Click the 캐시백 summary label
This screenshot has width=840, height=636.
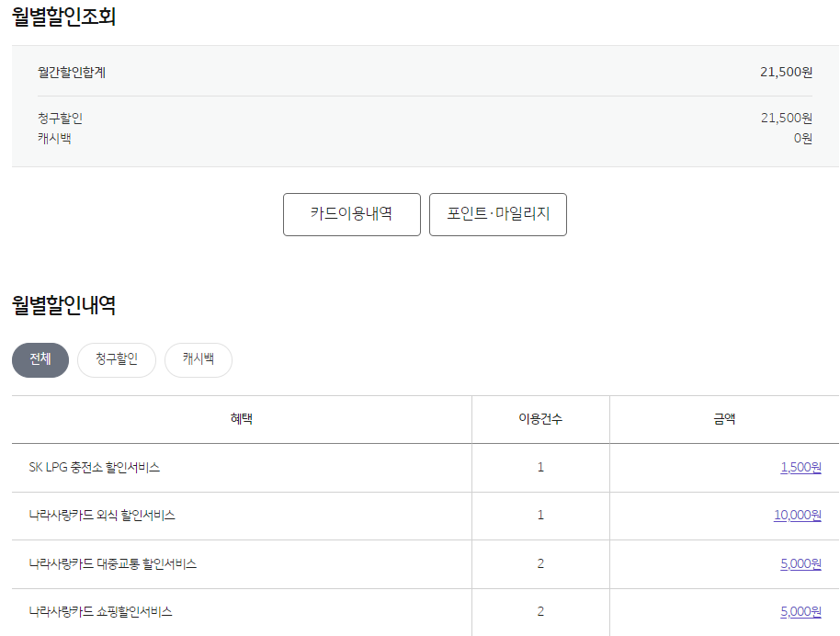pyautogui.click(x=54, y=138)
